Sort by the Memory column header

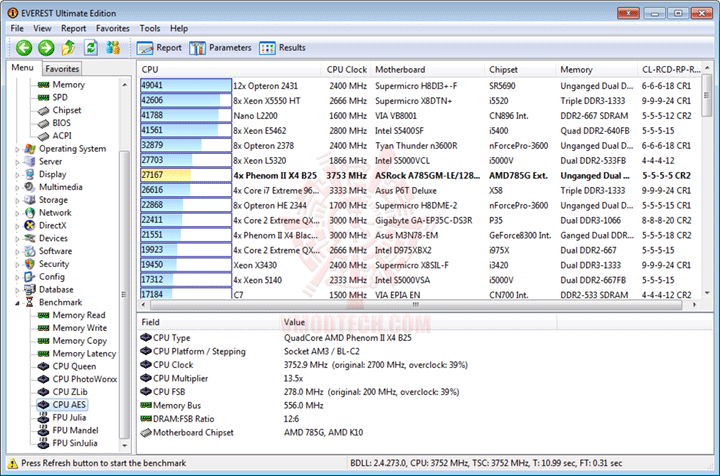[x=596, y=70]
